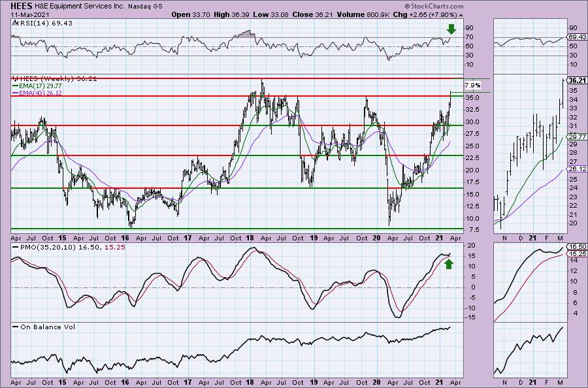Select the Low 33.08 value
This screenshot has width=588, height=388.
click(x=270, y=14)
